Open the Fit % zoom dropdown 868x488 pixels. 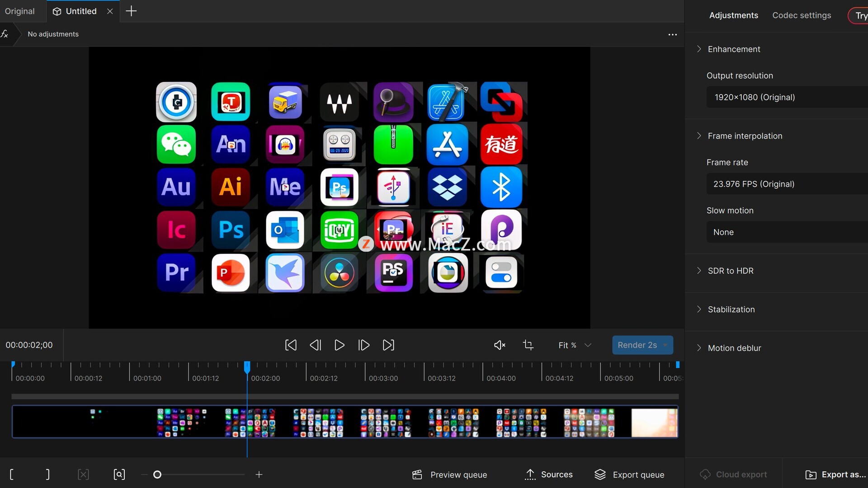coord(575,345)
